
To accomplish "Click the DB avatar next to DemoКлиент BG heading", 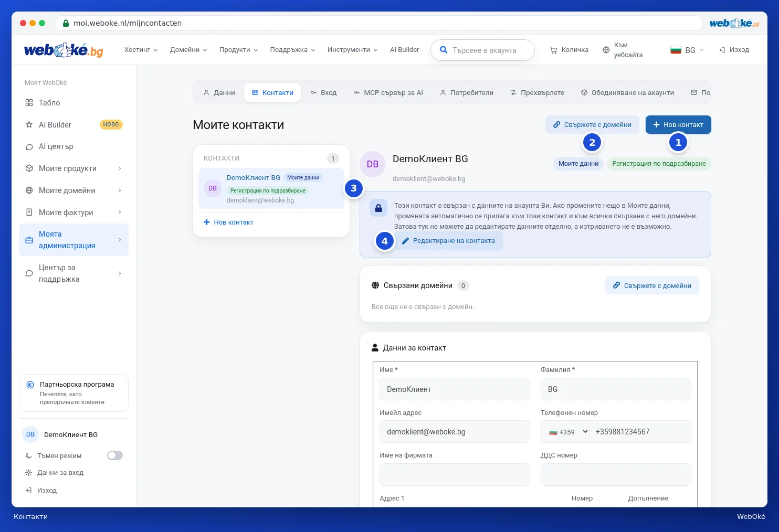I will (x=373, y=164).
